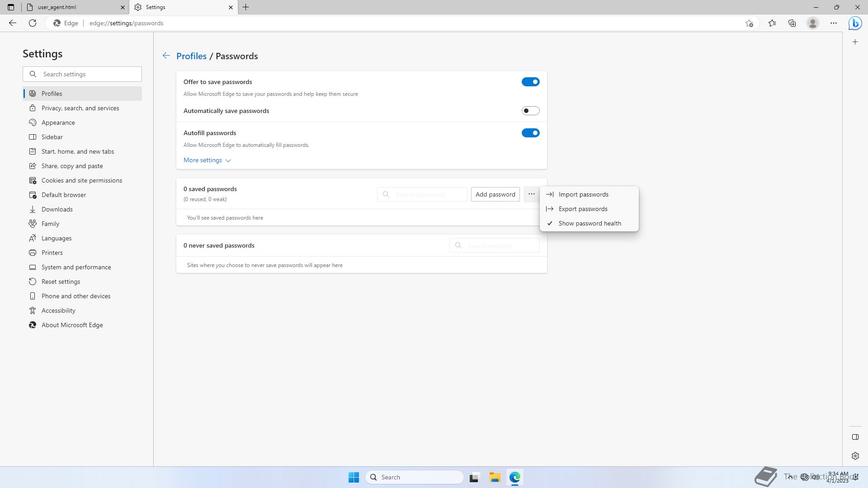This screenshot has width=868, height=488.
Task: Open Downloads settings
Action: (x=82, y=209)
